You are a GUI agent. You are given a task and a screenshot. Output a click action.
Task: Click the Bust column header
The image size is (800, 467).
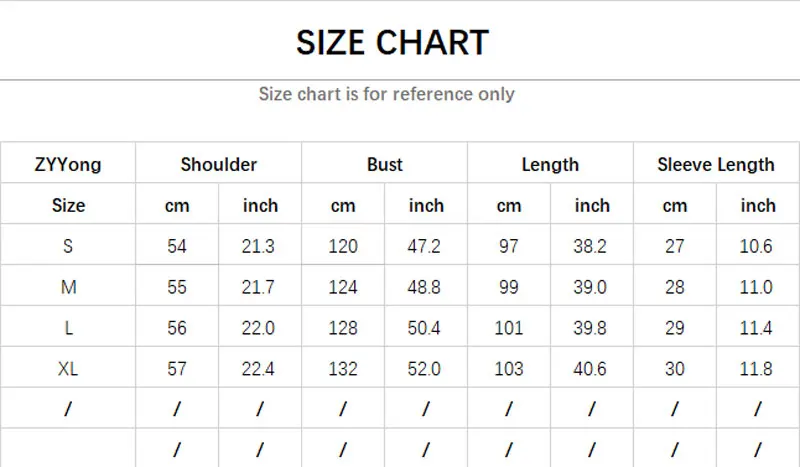(x=385, y=164)
